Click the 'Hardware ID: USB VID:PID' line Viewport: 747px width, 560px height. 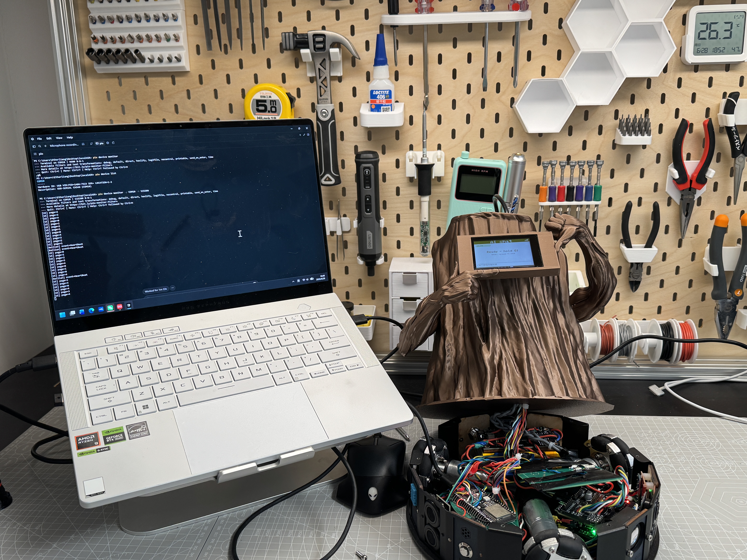75,185
